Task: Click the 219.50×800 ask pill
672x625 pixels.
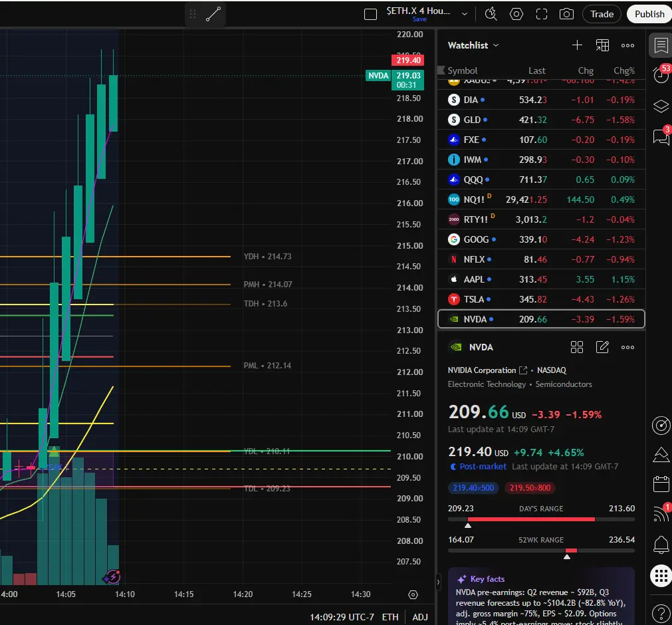Action: [530, 488]
